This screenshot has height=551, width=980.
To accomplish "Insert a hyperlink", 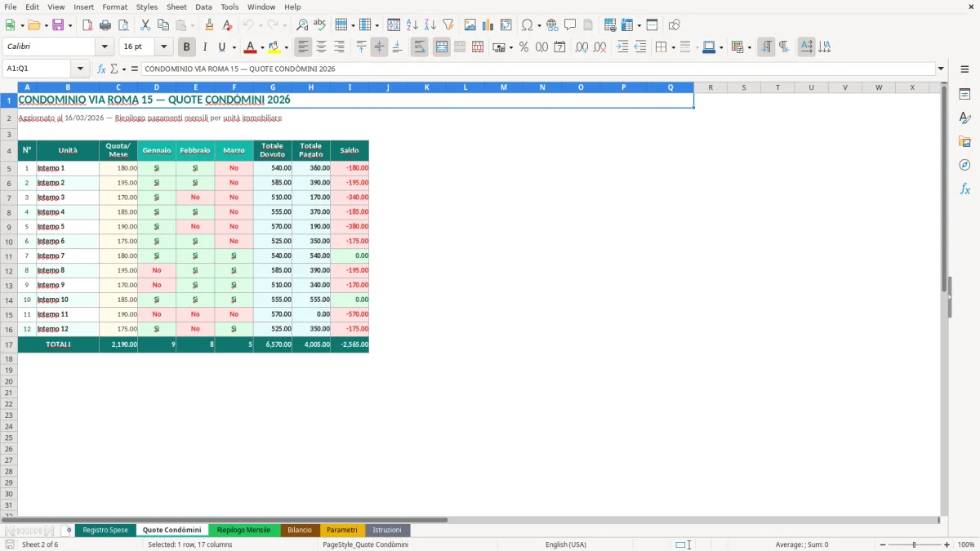I will tap(553, 25).
